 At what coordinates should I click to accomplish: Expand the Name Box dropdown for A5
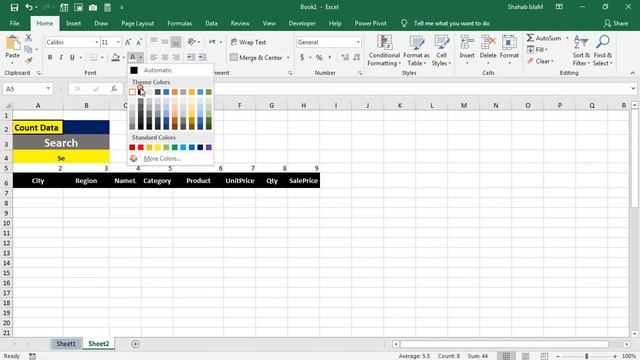coord(48,89)
